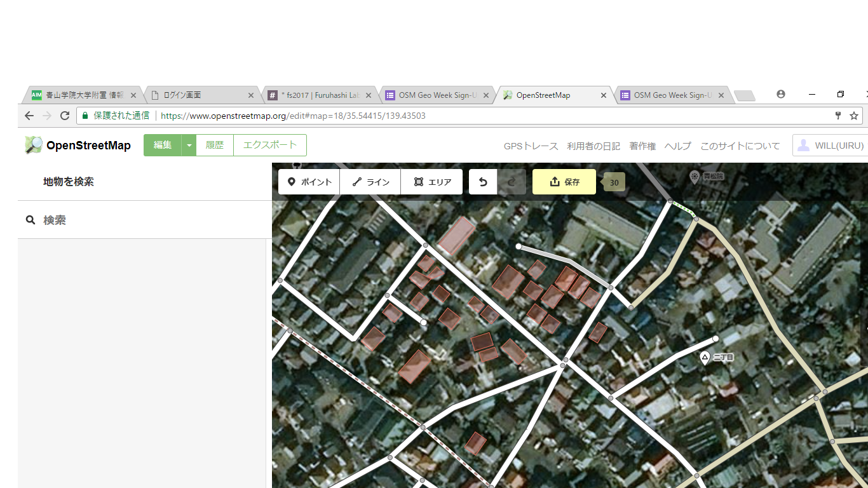Click the 検索 search field

point(95,219)
